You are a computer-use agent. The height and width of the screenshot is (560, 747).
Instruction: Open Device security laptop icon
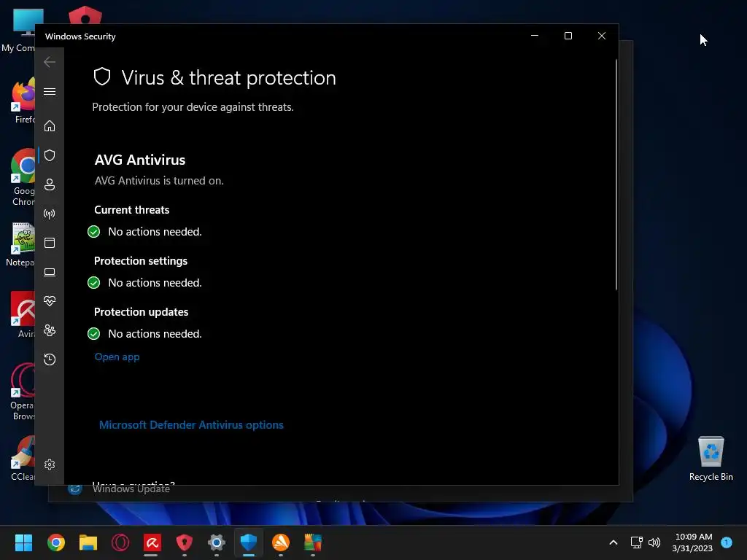click(50, 273)
